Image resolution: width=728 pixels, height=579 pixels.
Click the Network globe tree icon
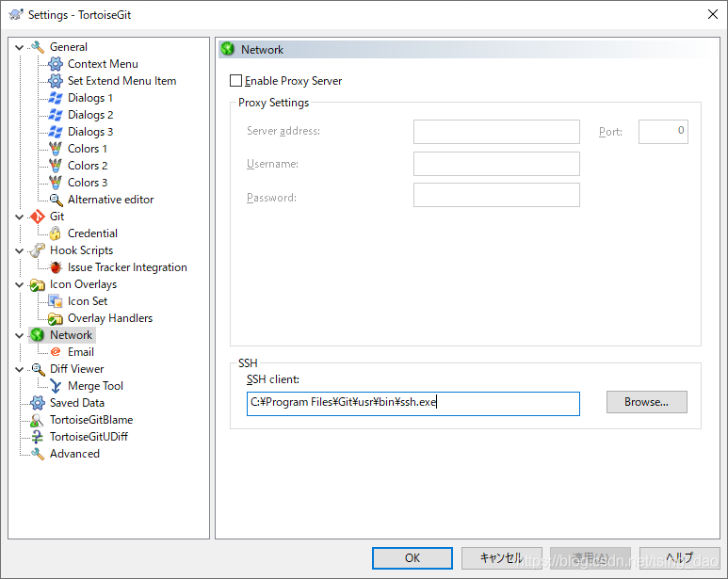pyautogui.click(x=37, y=335)
